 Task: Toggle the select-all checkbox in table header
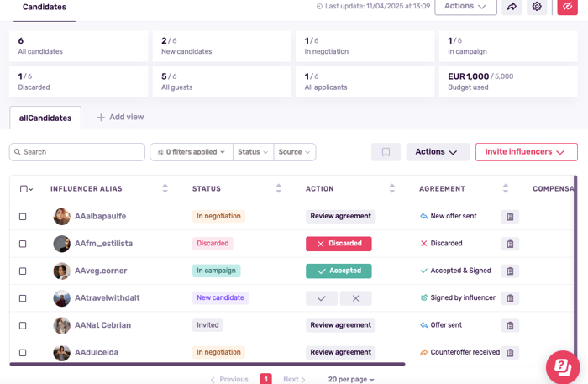coord(24,189)
